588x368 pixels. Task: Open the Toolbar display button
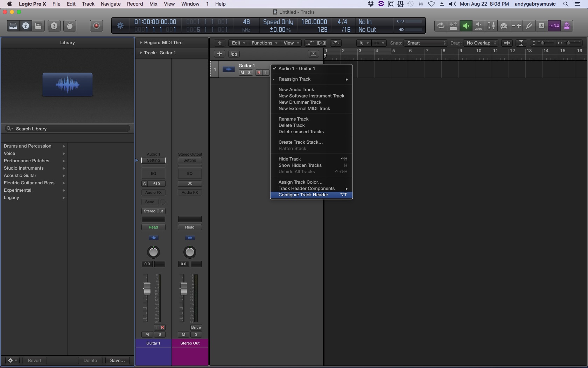(38, 26)
